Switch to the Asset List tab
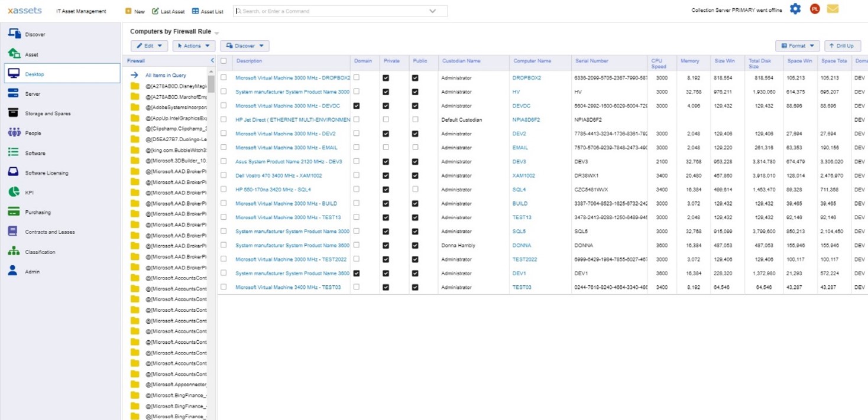This screenshot has width=868, height=420. (x=208, y=11)
